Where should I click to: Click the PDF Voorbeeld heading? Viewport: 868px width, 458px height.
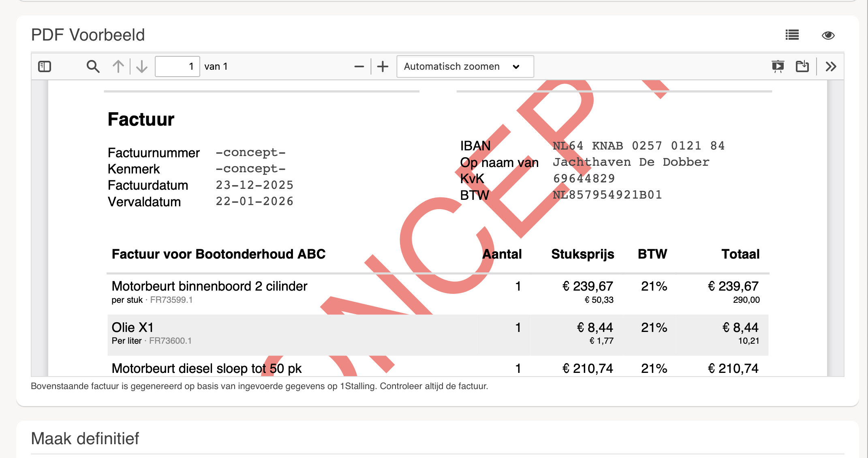88,35
